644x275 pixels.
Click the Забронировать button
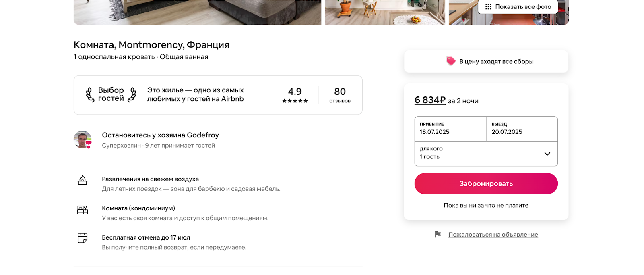click(486, 183)
